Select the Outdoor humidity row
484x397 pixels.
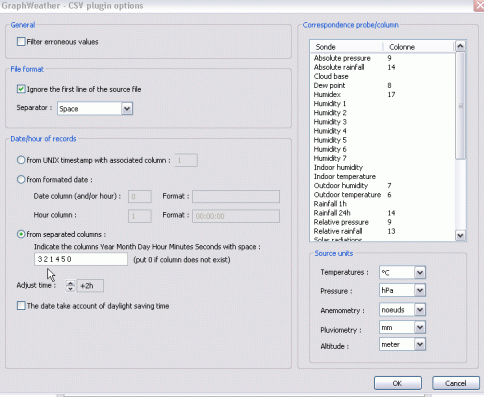(382, 186)
